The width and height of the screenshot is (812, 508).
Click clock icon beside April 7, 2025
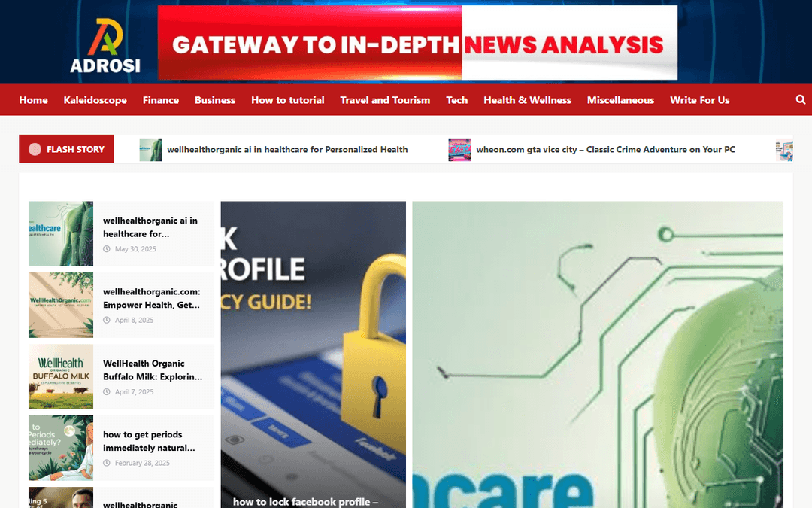click(x=107, y=392)
